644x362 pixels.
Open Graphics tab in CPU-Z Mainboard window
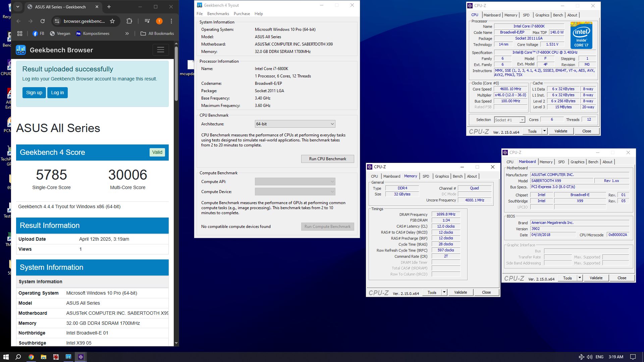point(577,162)
